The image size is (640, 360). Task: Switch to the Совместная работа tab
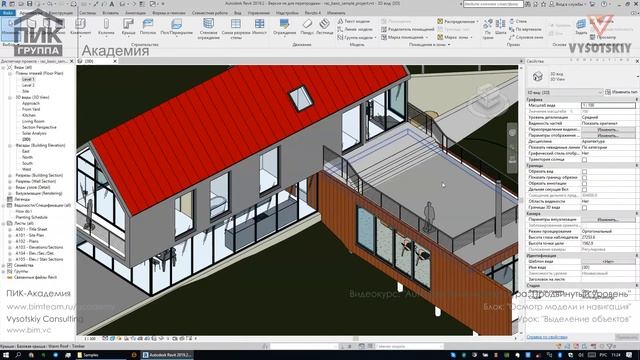coord(210,13)
